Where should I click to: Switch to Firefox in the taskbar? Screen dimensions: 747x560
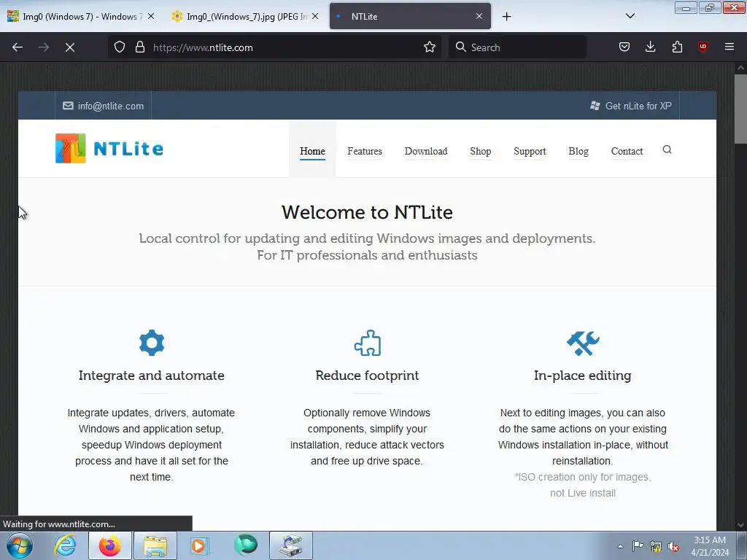click(x=110, y=545)
